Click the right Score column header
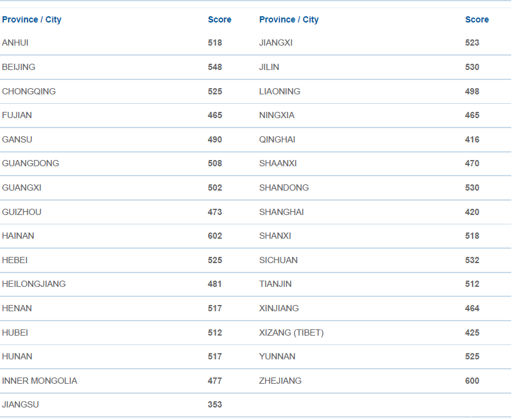Screen dimensions: 515x420 477,19
